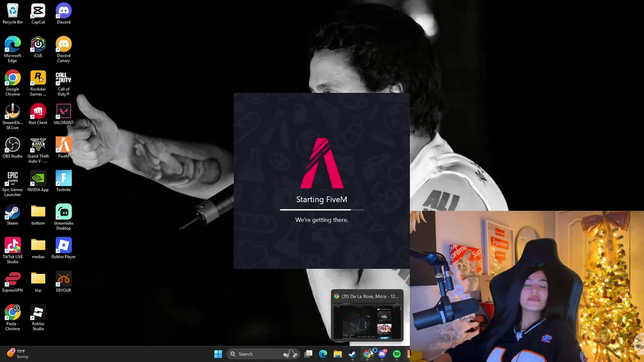
Task: Click the 'Starting FiveM' text
Action: (x=321, y=200)
